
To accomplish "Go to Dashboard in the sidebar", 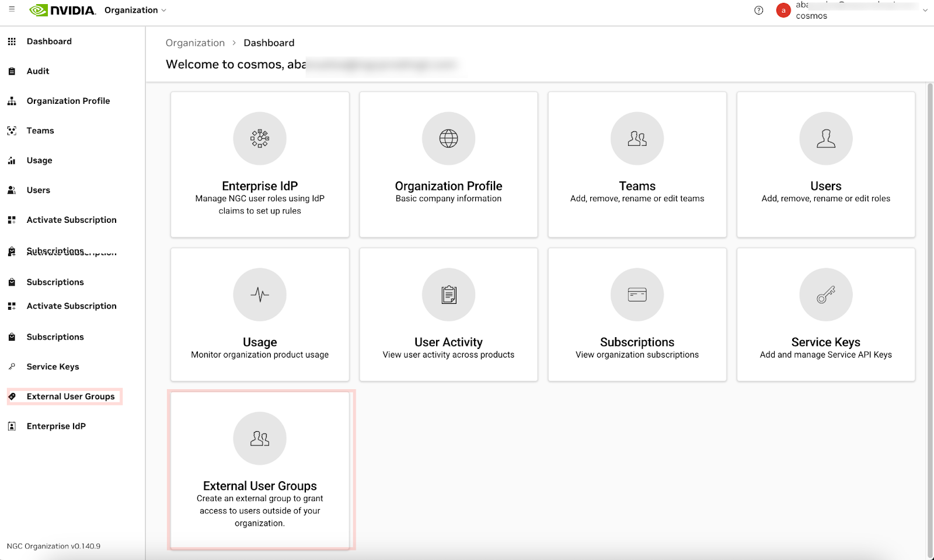I will pyautogui.click(x=49, y=41).
